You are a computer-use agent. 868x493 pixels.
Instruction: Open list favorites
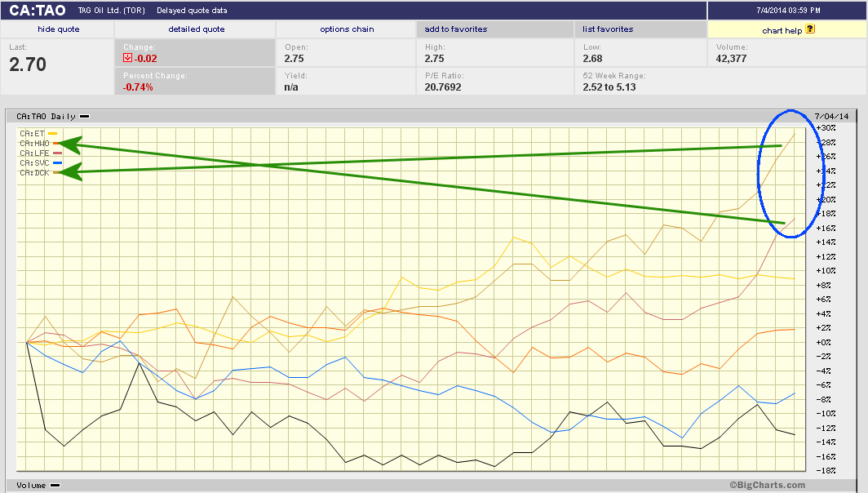point(607,29)
